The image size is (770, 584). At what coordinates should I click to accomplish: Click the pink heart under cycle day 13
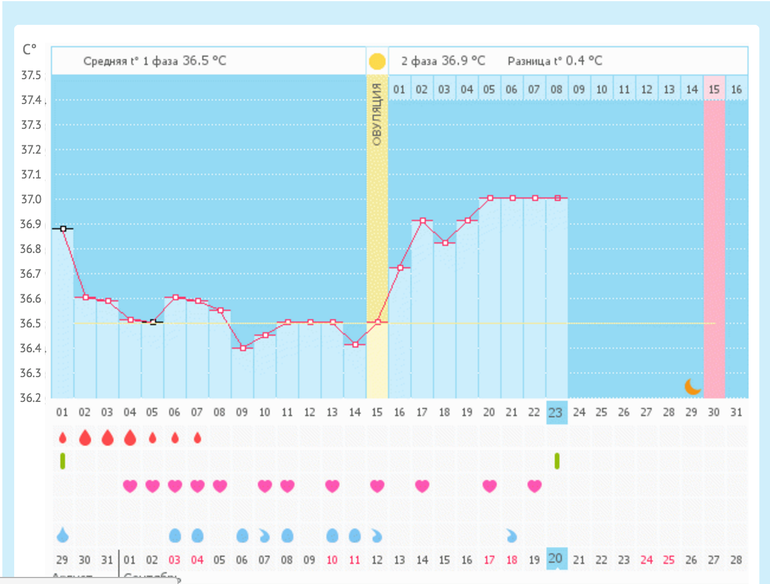pos(332,486)
